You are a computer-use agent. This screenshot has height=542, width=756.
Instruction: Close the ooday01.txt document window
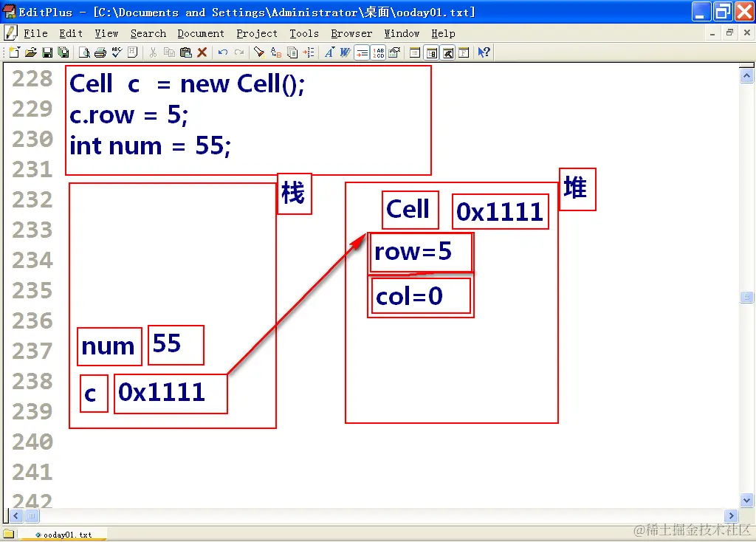[747, 32]
